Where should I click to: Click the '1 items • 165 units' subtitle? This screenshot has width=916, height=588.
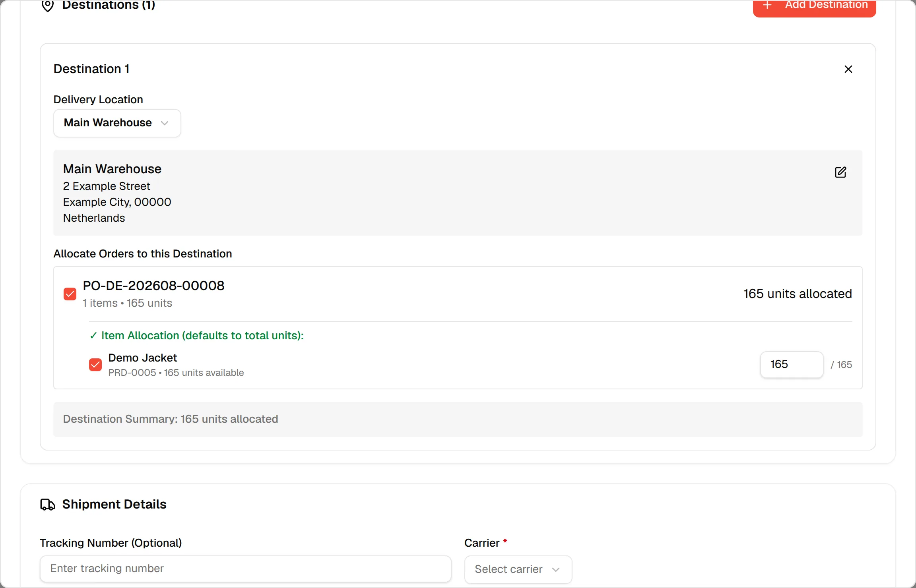127,303
